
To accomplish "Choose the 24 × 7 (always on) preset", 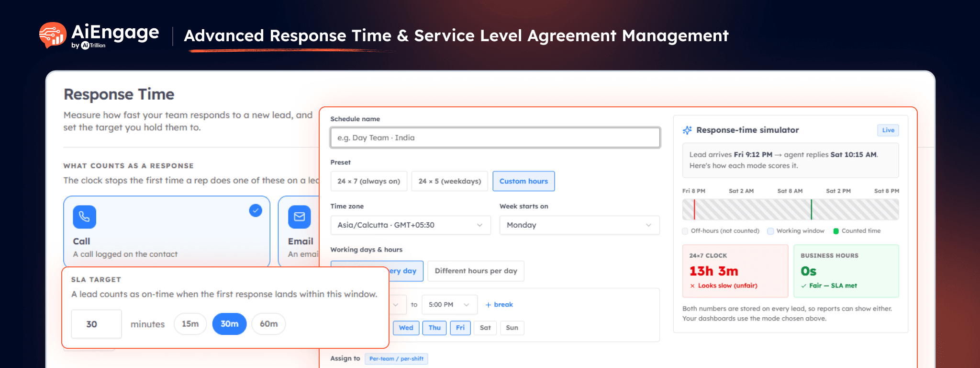I will [x=368, y=181].
